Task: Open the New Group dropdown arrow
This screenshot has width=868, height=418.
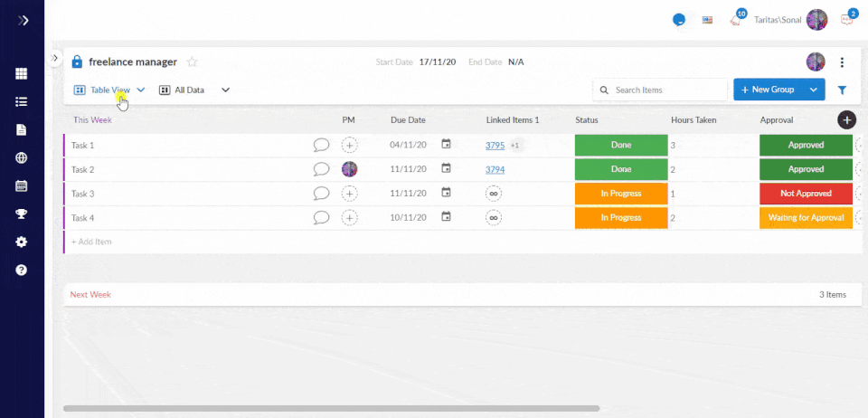Action: coord(813,90)
